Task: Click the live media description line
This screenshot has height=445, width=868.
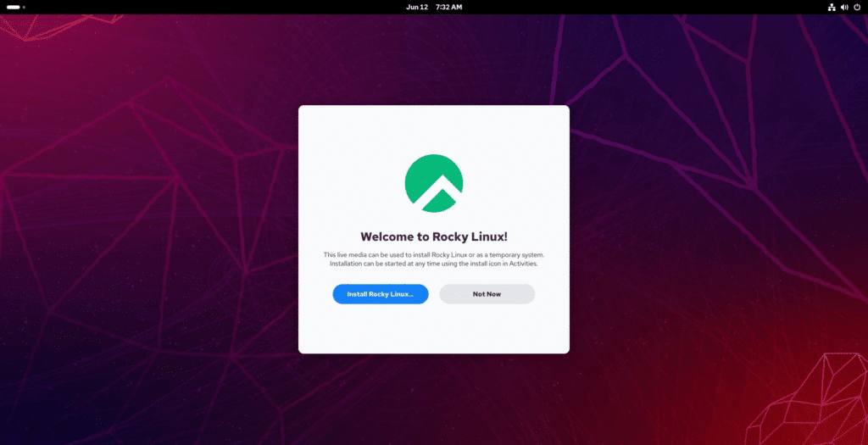Action: coord(434,255)
